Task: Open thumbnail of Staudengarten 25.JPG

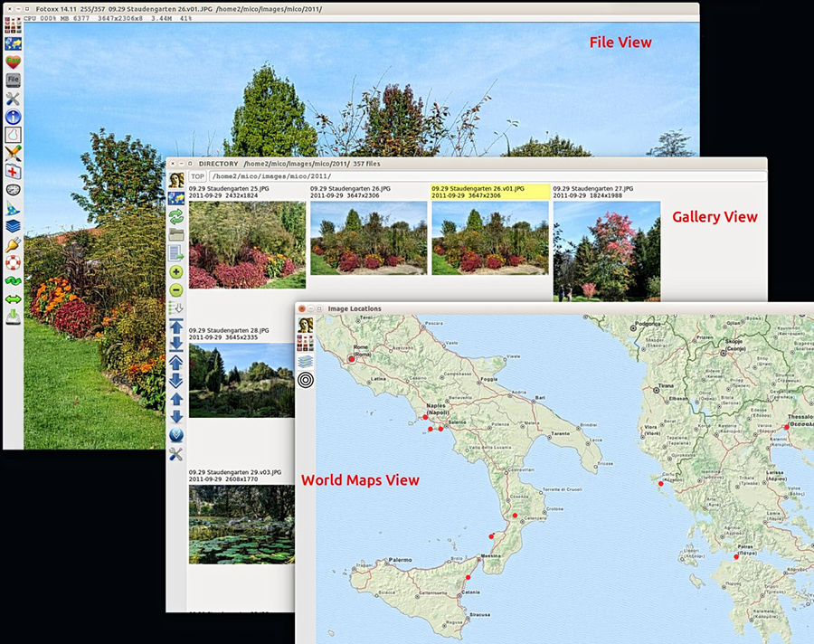Action: pyautogui.click(x=247, y=244)
